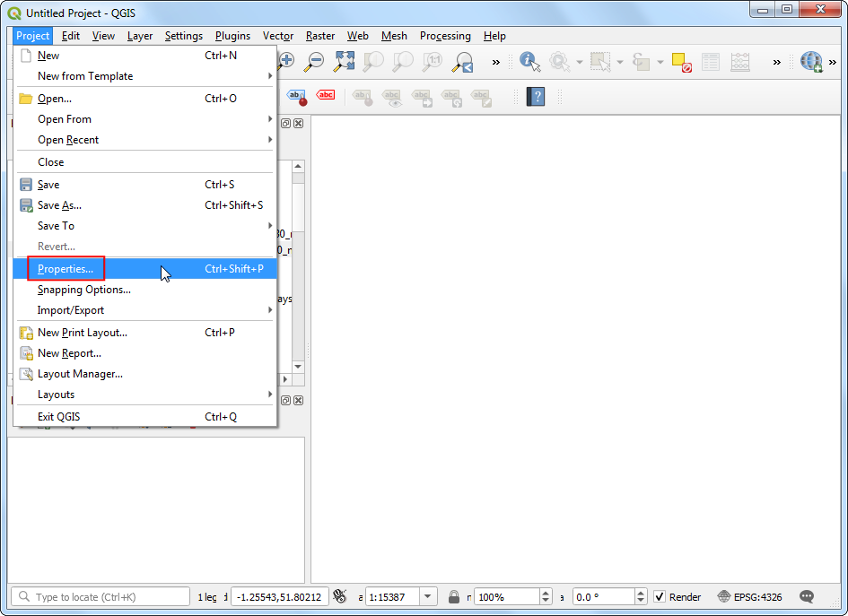848x616 pixels.
Task: Click the Zoom Out magnifier icon
Action: click(x=314, y=62)
